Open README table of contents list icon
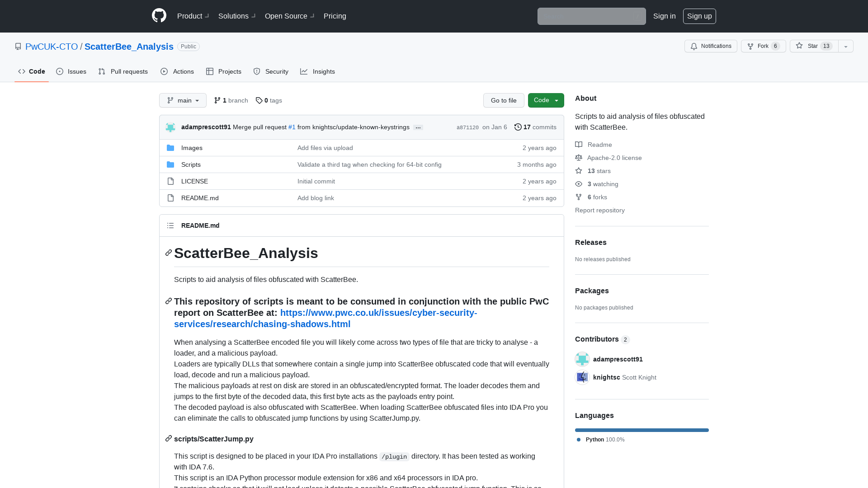Screen dimensions: 868x488 tap(170, 225)
